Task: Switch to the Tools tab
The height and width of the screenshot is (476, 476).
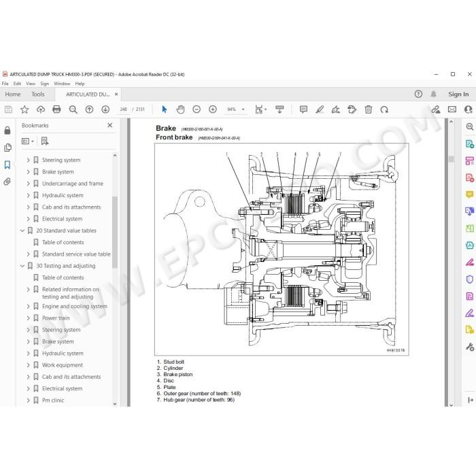Action: [38, 95]
